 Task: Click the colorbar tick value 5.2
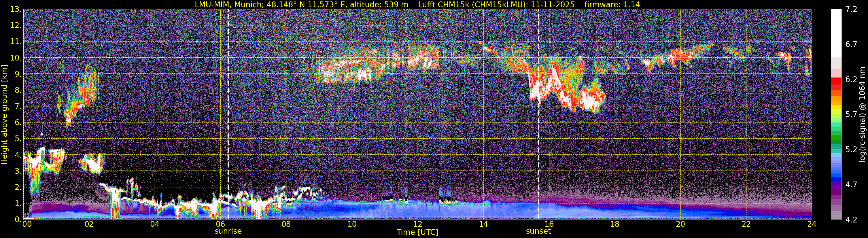851,150
